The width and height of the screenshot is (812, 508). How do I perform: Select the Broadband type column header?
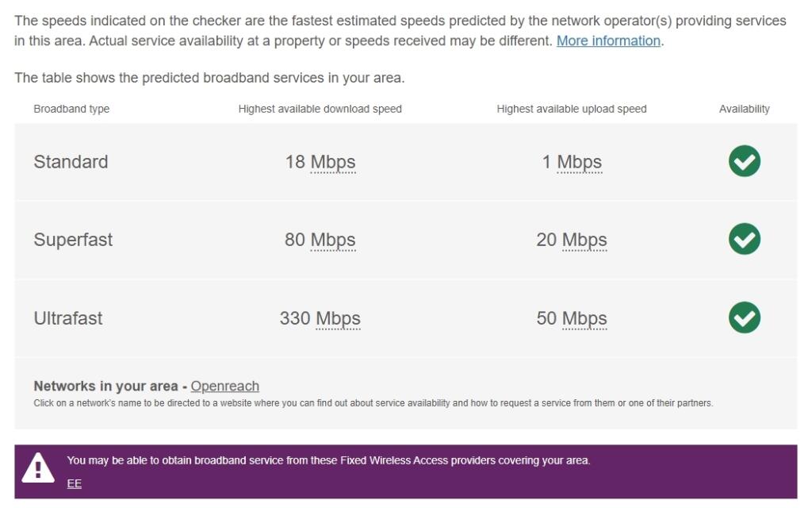coord(71,109)
